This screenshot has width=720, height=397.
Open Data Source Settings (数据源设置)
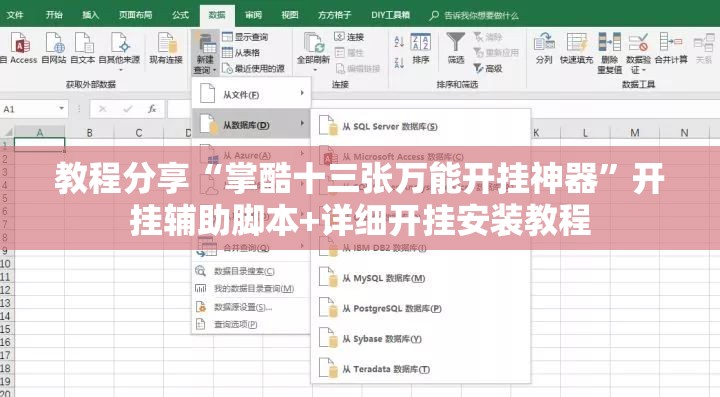tap(251, 307)
